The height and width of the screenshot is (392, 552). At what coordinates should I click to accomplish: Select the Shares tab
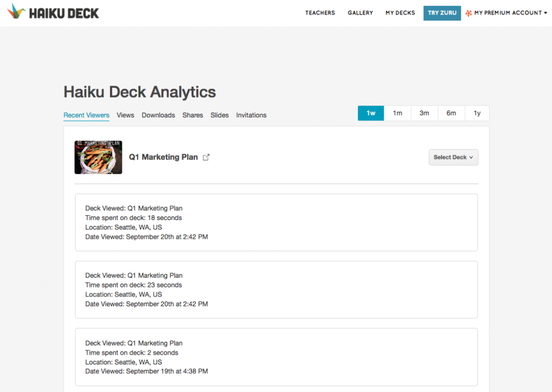coord(192,115)
